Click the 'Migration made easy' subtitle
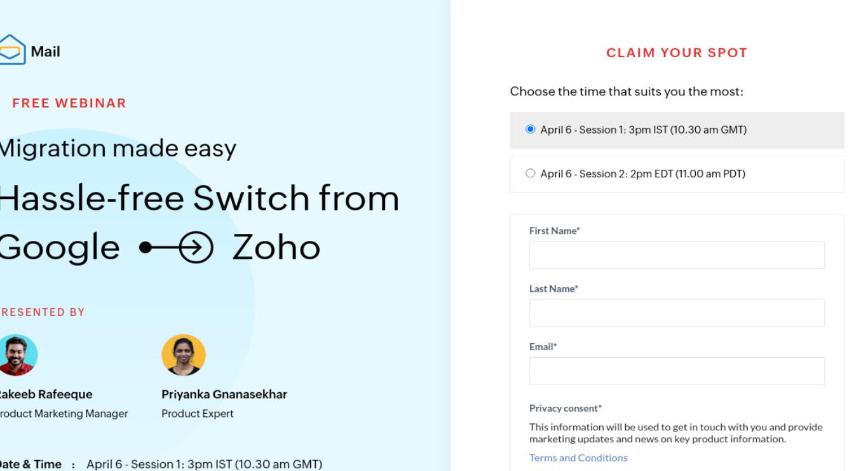The width and height of the screenshot is (868, 471). (117, 149)
